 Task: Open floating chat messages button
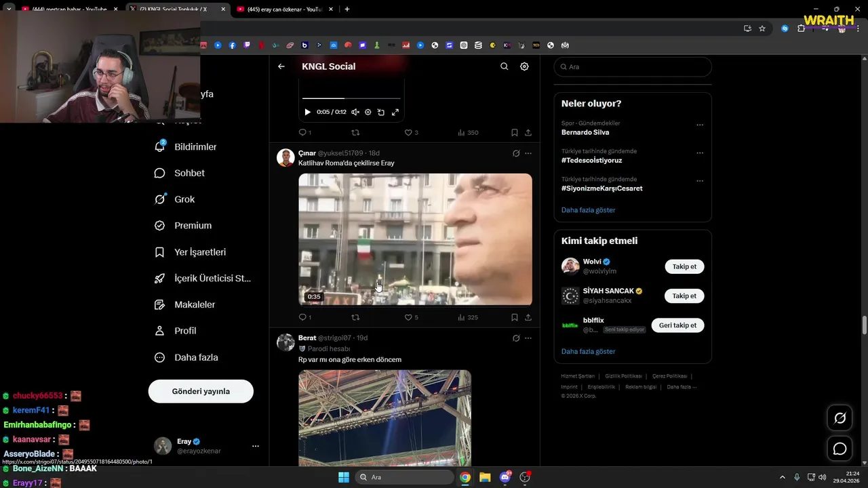tap(840, 449)
